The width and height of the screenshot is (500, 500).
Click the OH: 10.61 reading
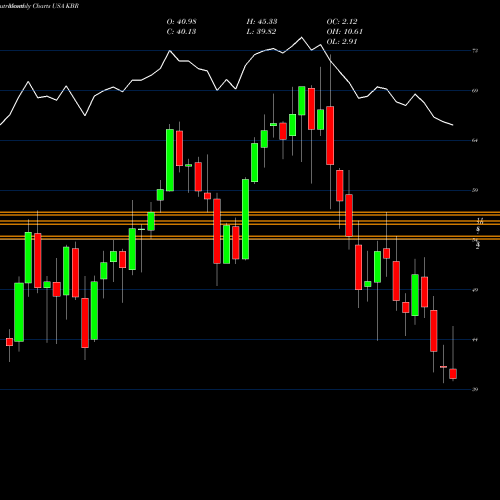(x=344, y=32)
